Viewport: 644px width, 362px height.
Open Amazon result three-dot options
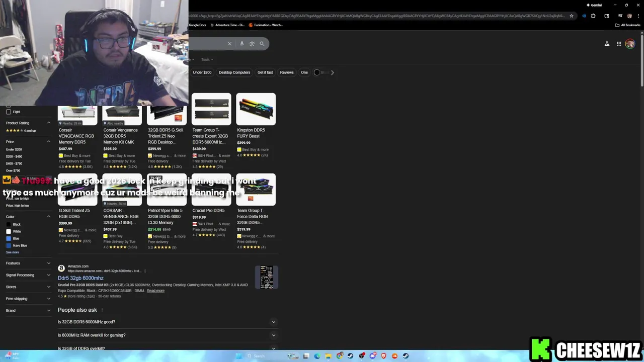coord(145,271)
